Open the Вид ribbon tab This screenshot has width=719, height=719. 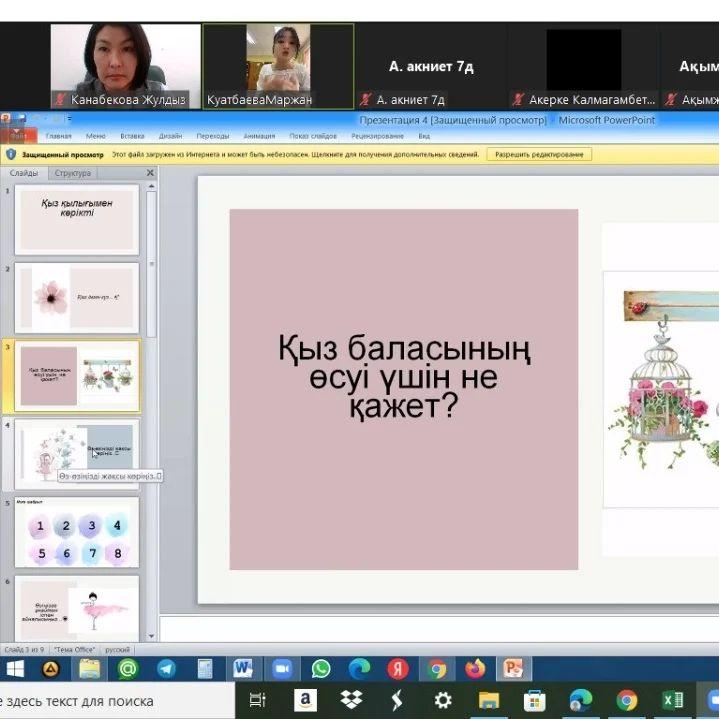424,136
